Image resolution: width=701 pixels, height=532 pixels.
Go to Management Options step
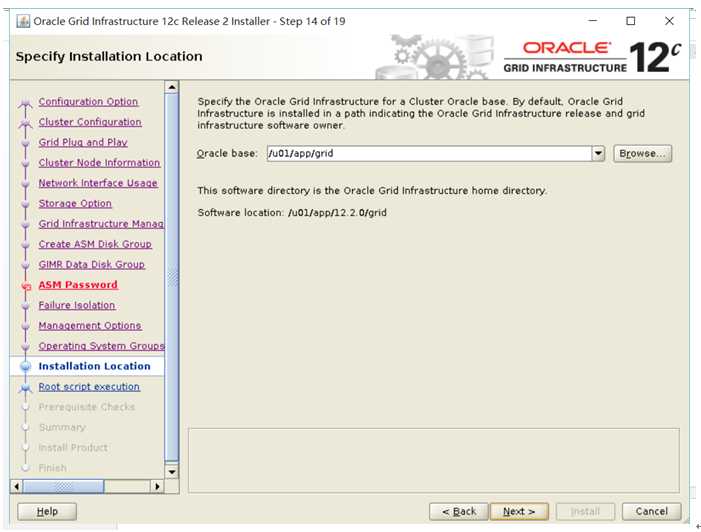pyautogui.click(x=90, y=325)
